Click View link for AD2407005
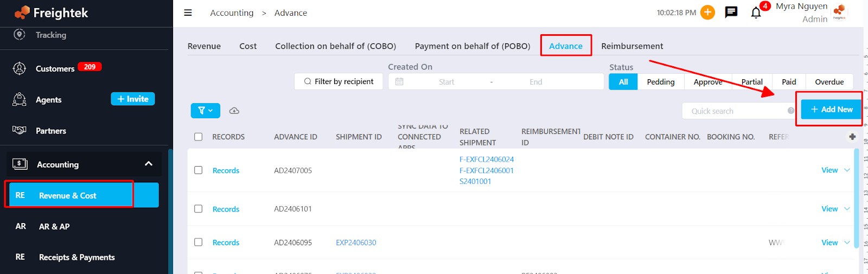Image resolution: width=868 pixels, height=274 pixels. [829, 170]
